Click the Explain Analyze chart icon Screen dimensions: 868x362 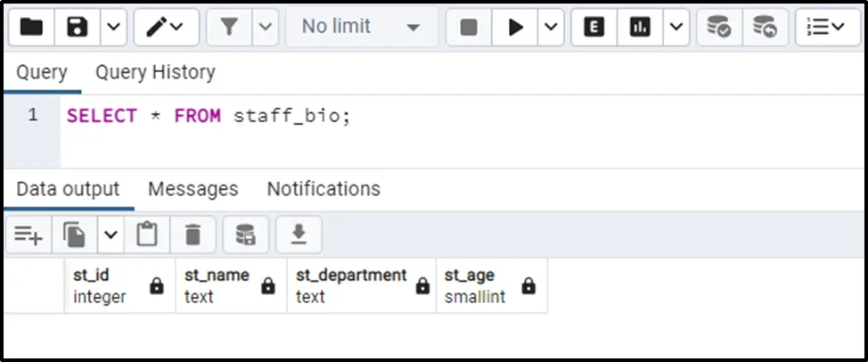coord(640,28)
